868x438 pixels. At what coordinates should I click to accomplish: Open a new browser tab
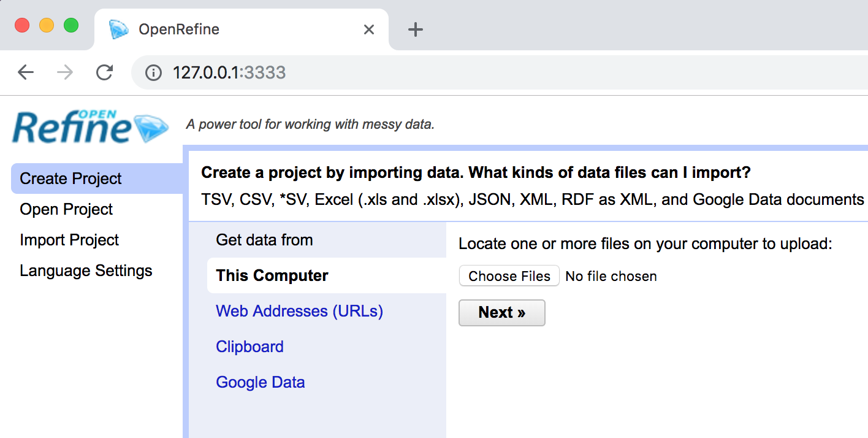coord(416,29)
